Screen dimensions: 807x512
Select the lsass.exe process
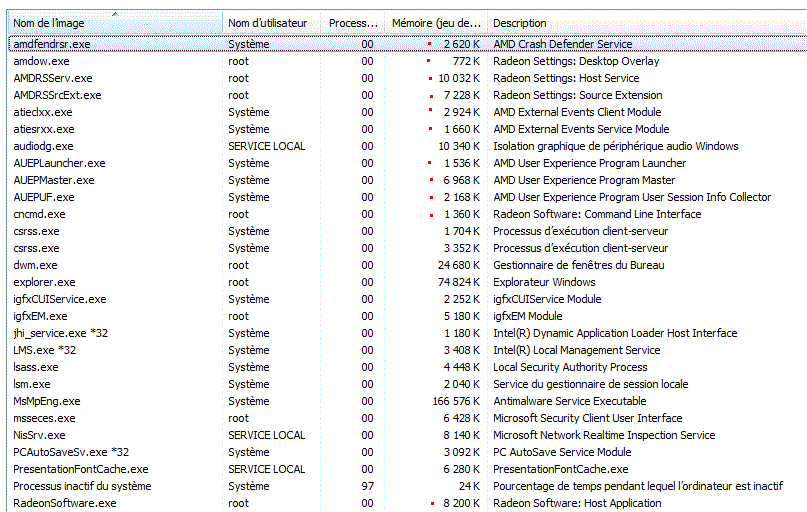tap(36, 367)
